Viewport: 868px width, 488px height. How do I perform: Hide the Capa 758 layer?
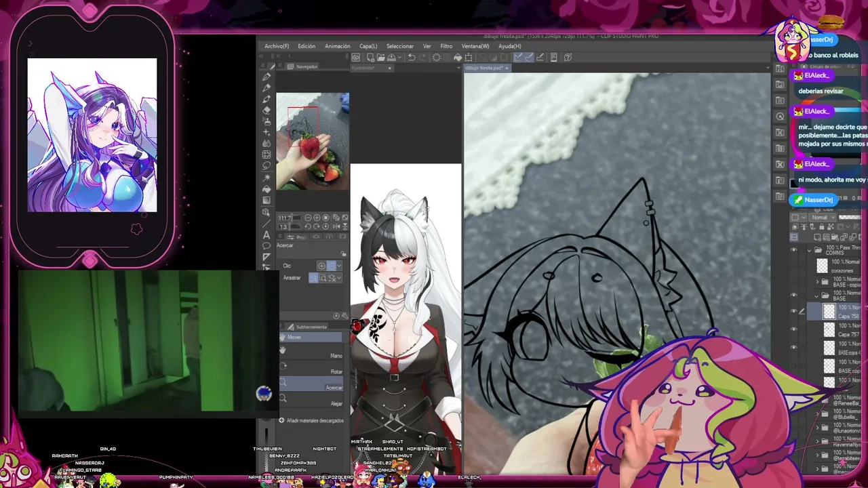pyautogui.click(x=793, y=312)
